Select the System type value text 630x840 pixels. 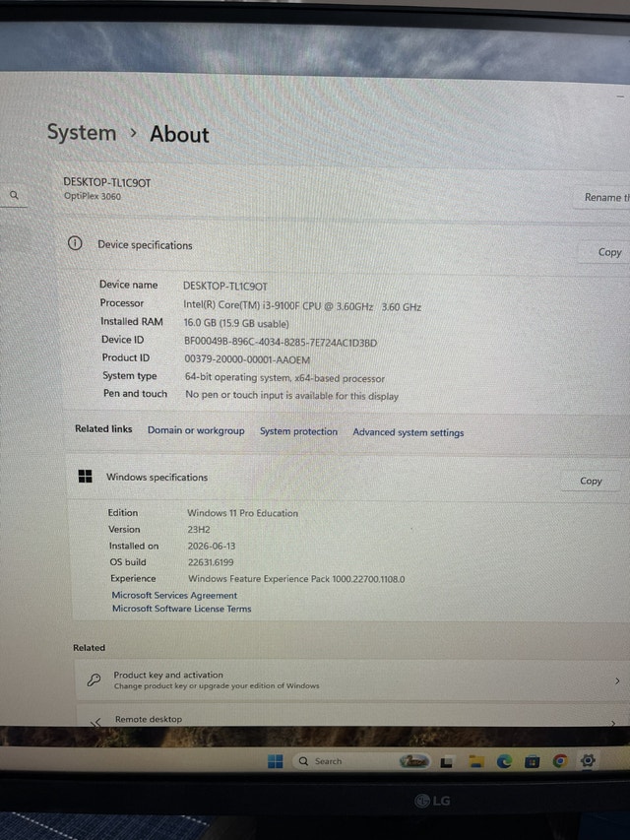point(285,378)
